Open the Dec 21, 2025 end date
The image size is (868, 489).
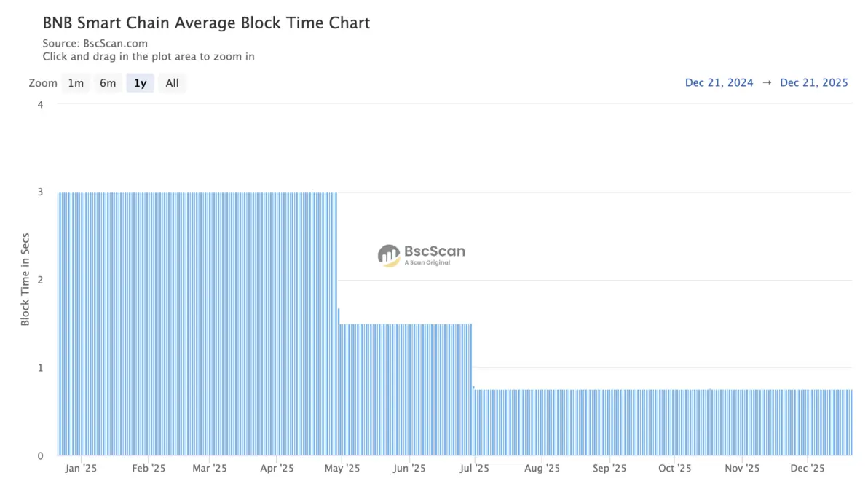pyautogui.click(x=814, y=82)
